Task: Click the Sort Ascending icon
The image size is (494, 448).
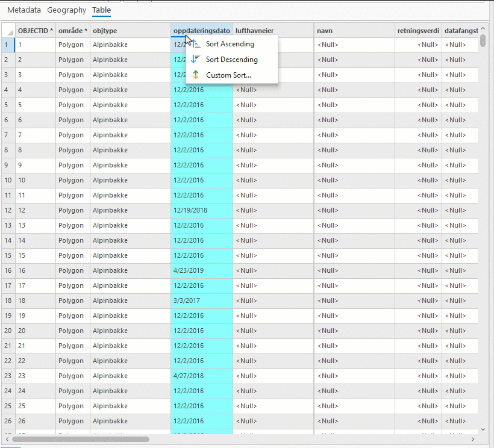Action: point(196,44)
